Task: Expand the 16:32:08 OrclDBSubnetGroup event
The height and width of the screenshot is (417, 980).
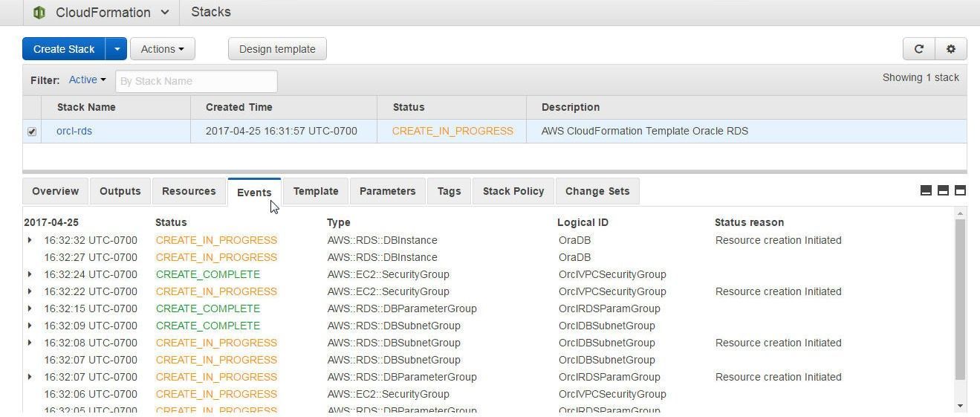Action: pos(30,343)
